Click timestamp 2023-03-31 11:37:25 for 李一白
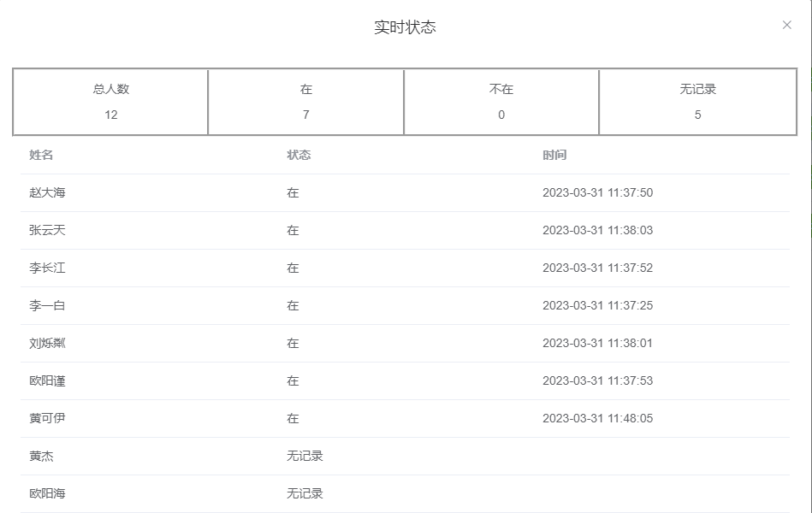Screen dimensions: 812x513 601,305
